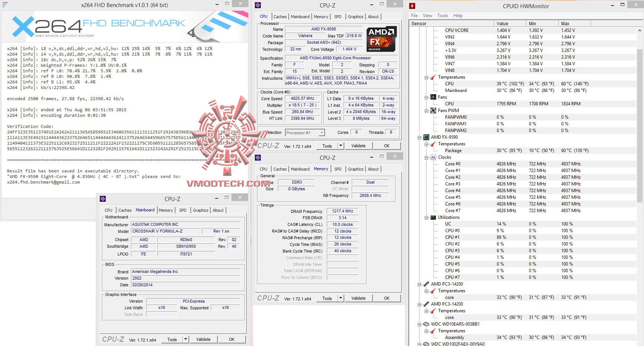Collapse the WDC WD10EARS-003BB1 node
644x346 pixels.
(x=420, y=324)
